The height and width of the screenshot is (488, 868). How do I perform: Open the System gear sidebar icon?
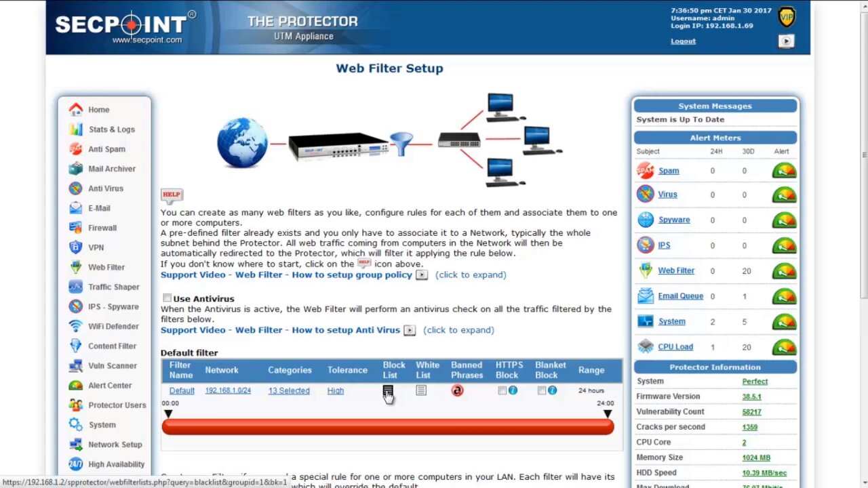75,424
